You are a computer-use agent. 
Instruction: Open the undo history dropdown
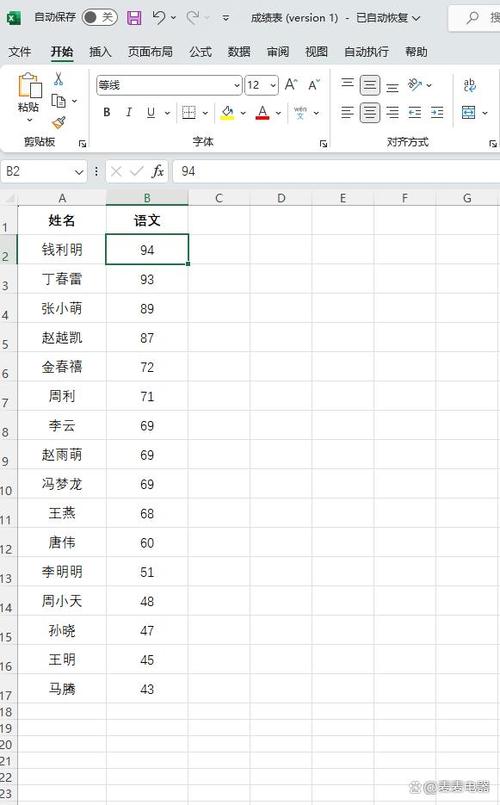[x=174, y=18]
